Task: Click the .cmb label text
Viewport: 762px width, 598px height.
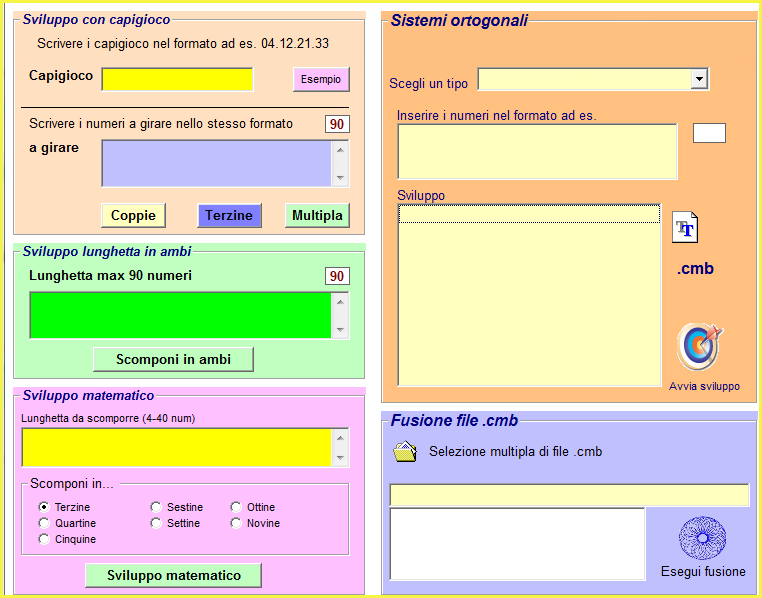Action: pos(695,268)
